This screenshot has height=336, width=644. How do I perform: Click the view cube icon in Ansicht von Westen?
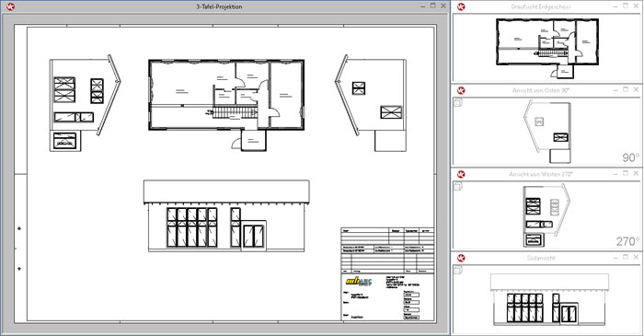click(458, 186)
